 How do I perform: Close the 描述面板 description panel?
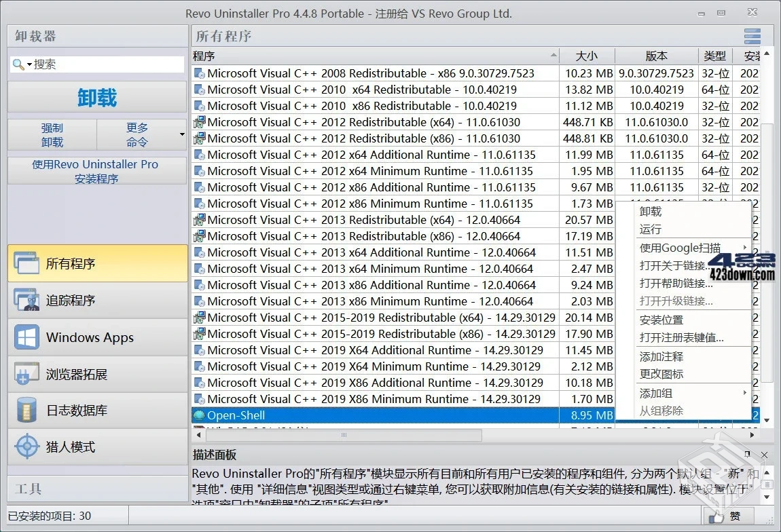click(764, 453)
